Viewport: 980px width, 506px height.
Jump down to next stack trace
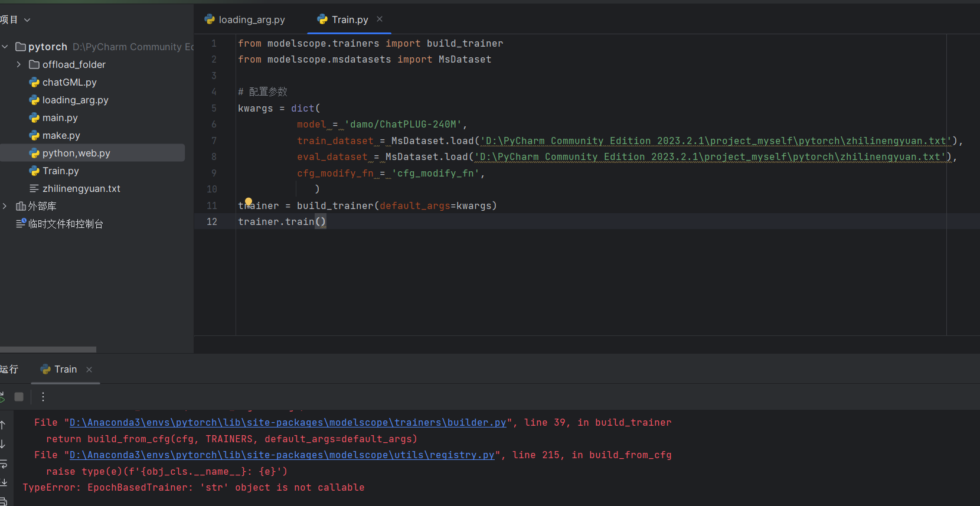point(3,444)
